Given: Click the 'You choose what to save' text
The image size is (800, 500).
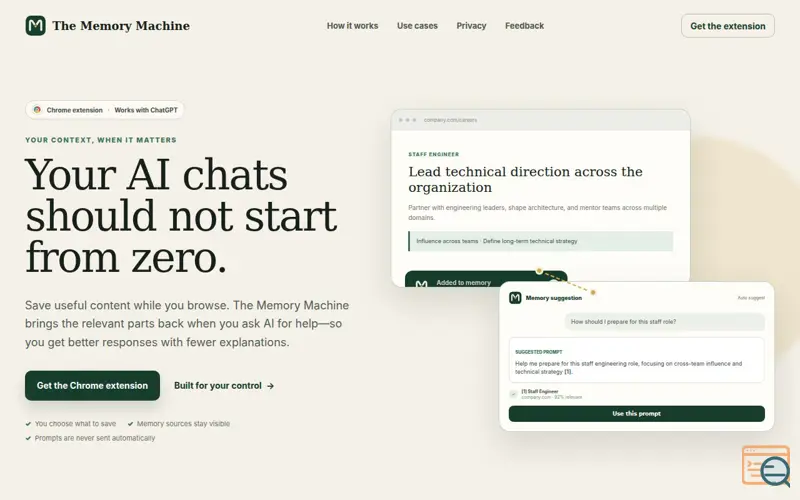Looking at the screenshot, I should click(x=76, y=424).
